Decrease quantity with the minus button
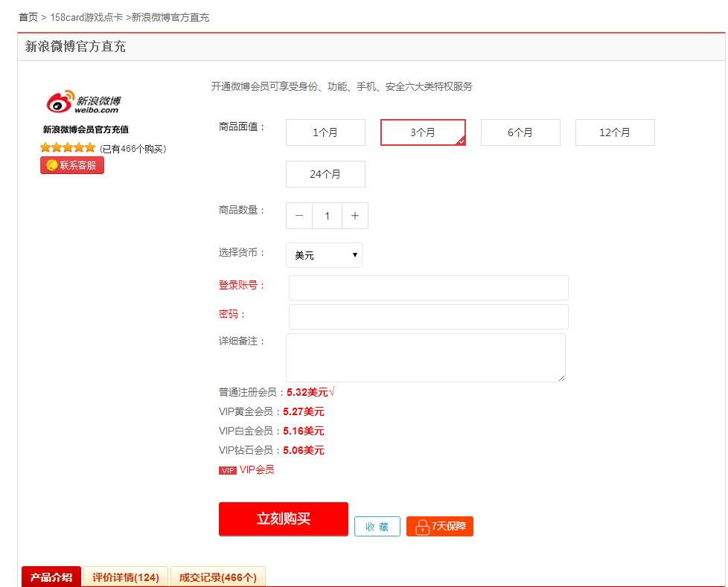This screenshot has width=728, height=587. [299, 216]
